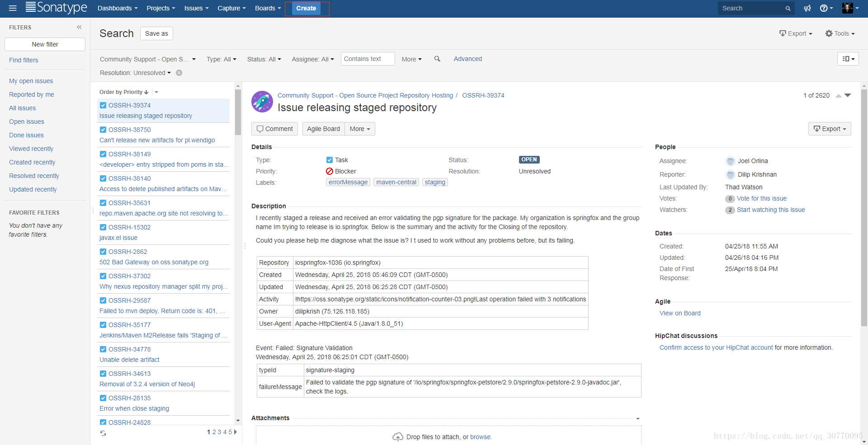Focus the Contains text input field
Image resolution: width=868 pixels, height=445 pixels.
point(368,59)
